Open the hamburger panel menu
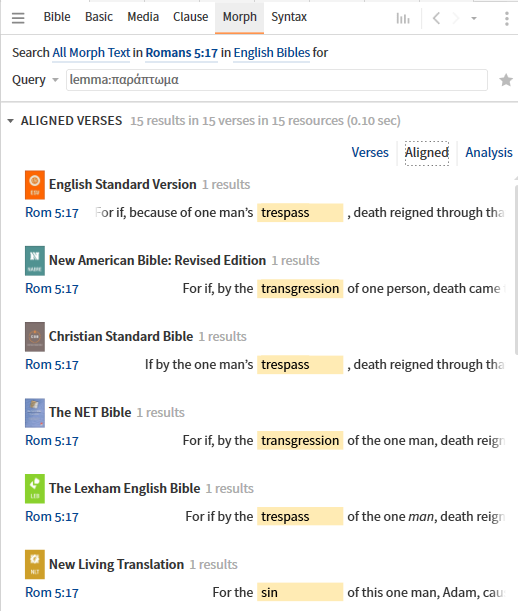Viewport: 518px width, 611px height. [18, 18]
